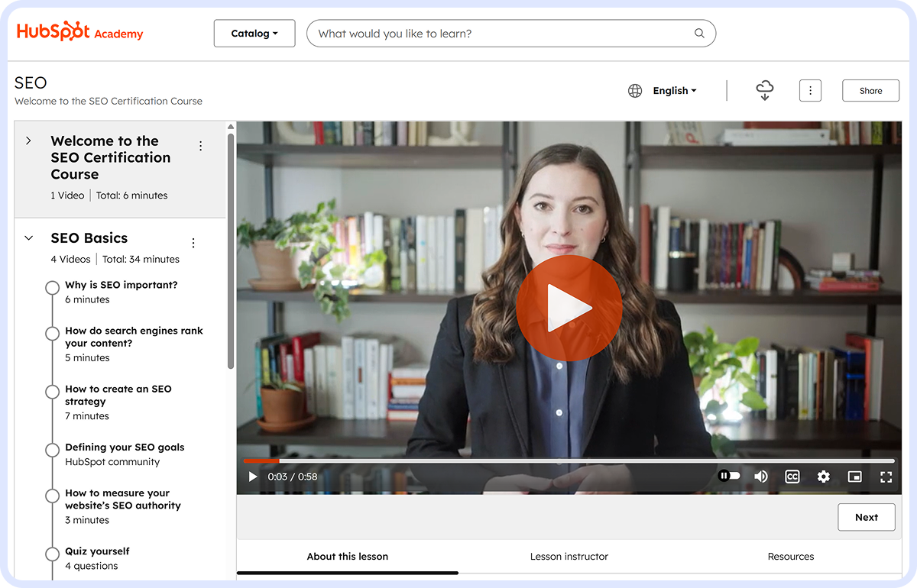Toggle the autoplay switch in the video controls
This screenshot has height=588, width=917.
(729, 476)
